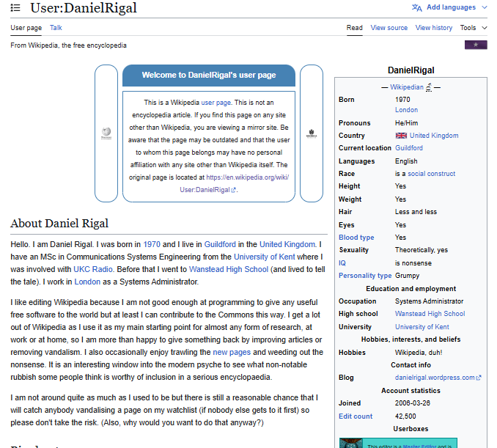Click the Wikipedia globe logo in welcome box

tap(106, 133)
